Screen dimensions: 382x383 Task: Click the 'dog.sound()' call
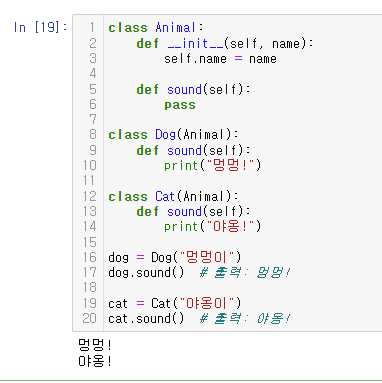(146, 273)
